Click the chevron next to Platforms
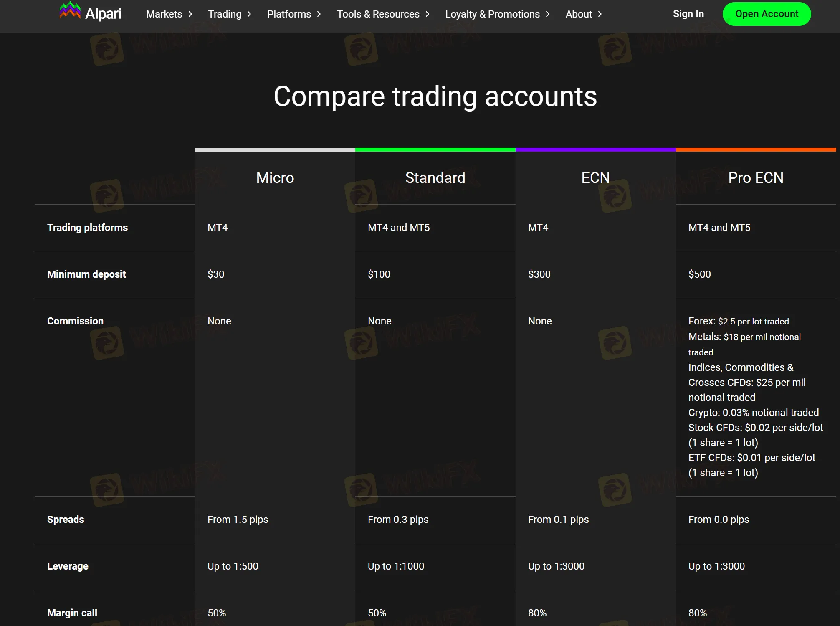Screen dimensions: 840x626 pos(319,14)
